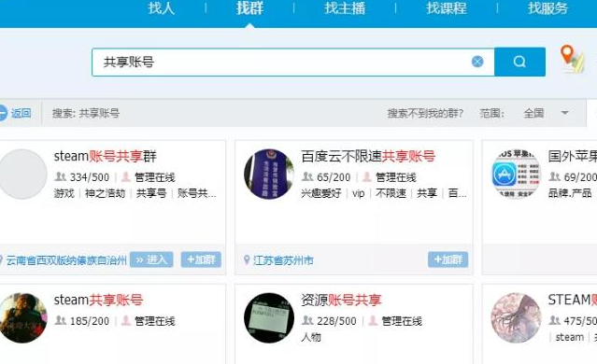597x364 pixels.
Task: Click the member count 185/200
Action: coord(90,321)
